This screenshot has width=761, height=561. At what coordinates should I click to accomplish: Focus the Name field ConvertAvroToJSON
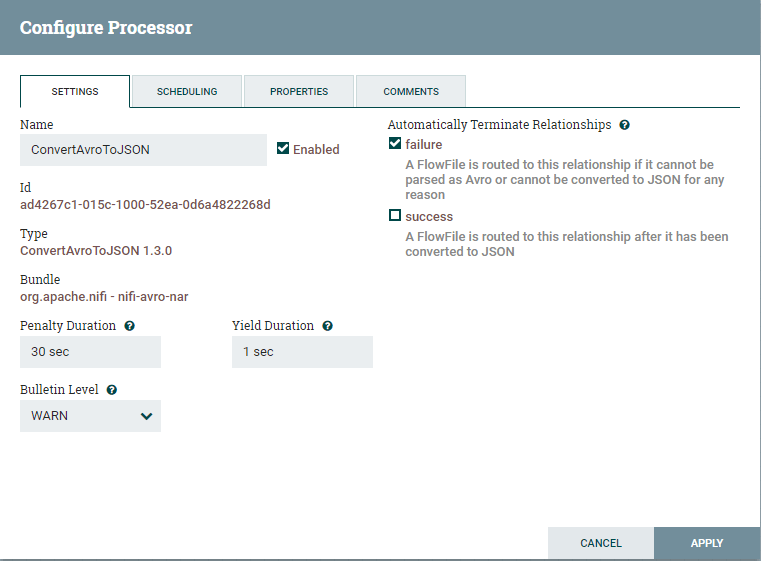(143, 150)
